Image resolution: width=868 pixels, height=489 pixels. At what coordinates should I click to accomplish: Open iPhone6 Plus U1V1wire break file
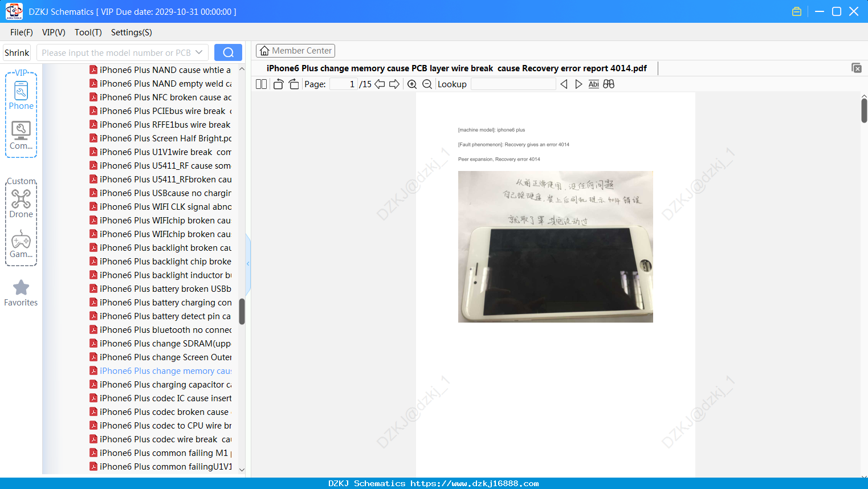pyautogui.click(x=160, y=152)
